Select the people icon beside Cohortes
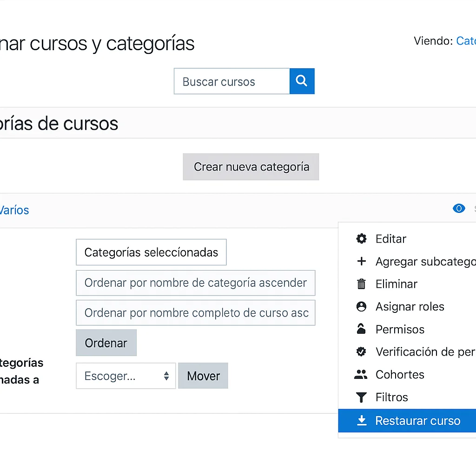 pyautogui.click(x=361, y=375)
